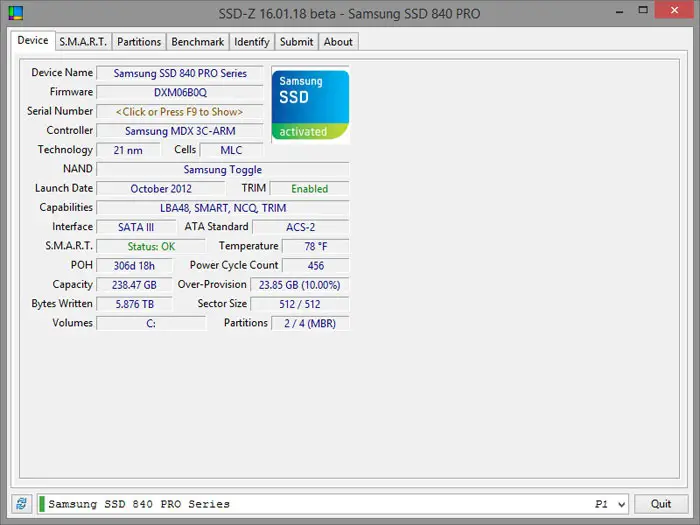700x525 pixels.
Task: Open the Benchmark tab
Action: [198, 42]
